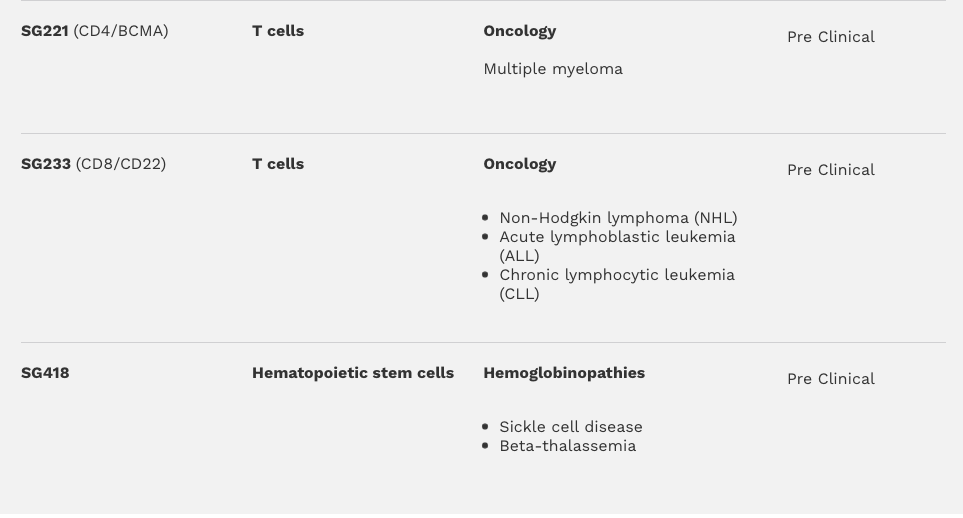Click the CD4/BCMA target label

coord(121,31)
